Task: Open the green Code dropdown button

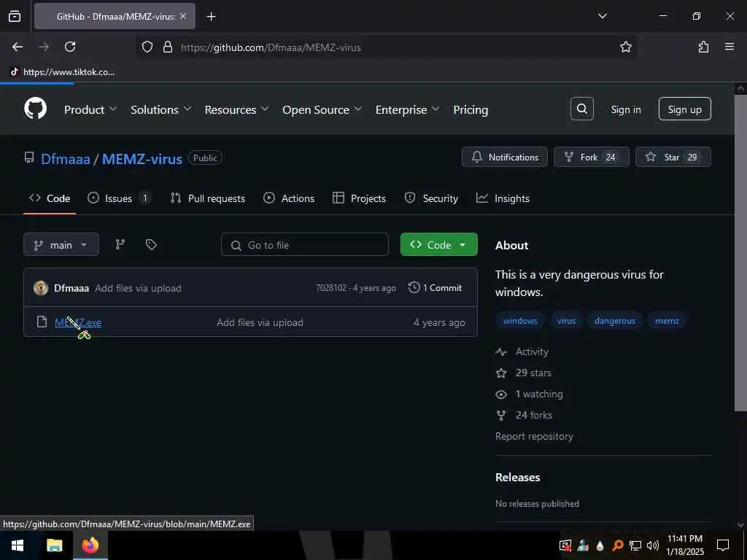Action: (438, 245)
